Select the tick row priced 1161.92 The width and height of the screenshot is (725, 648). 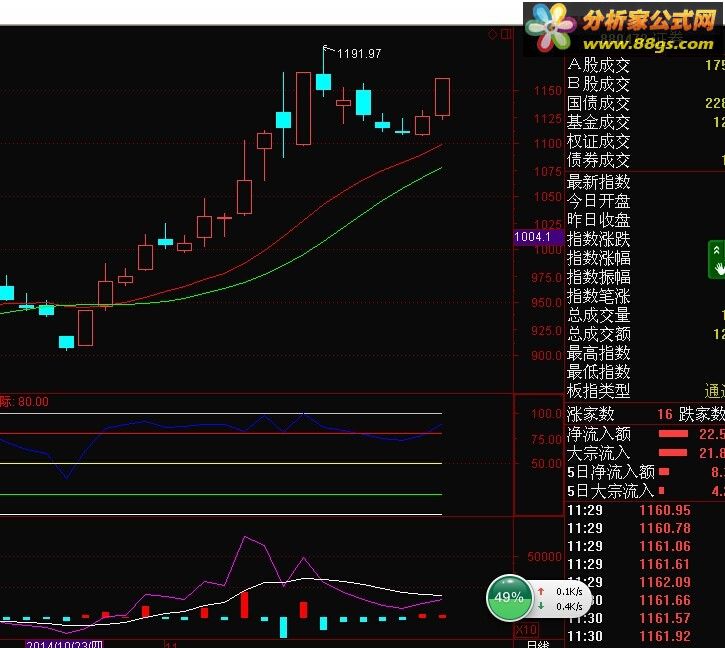pos(645,636)
